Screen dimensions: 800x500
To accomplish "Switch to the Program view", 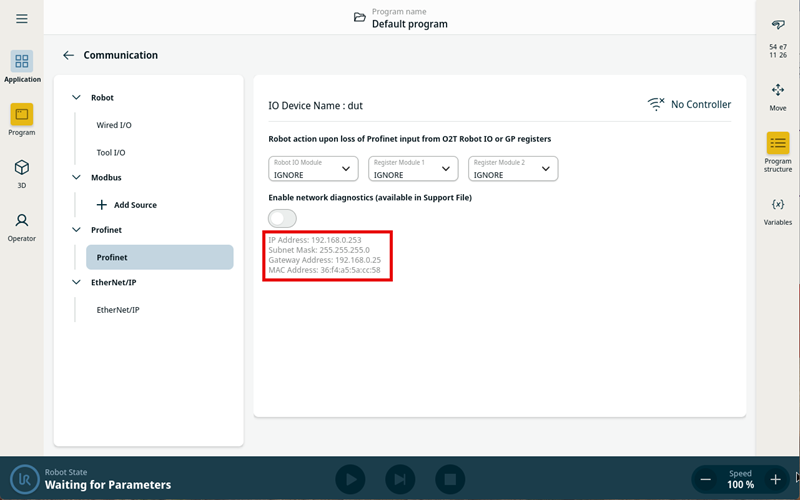I will tap(22, 120).
